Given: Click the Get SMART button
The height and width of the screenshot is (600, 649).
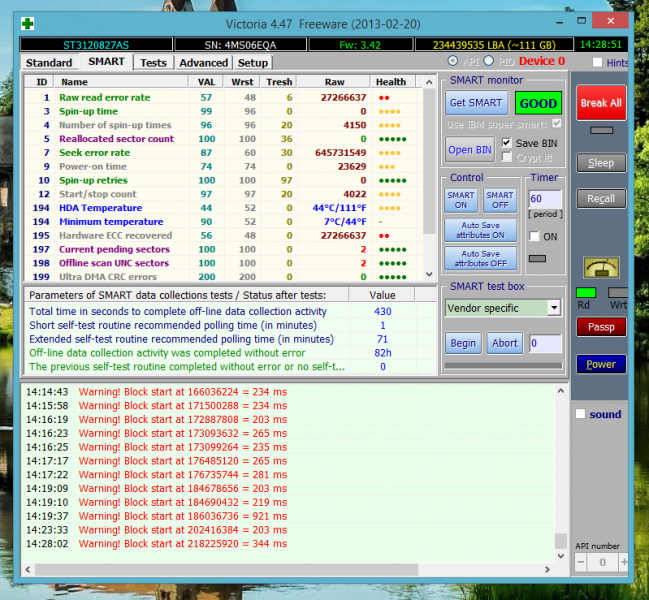Looking at the screenshot, I should click(475, 103).
